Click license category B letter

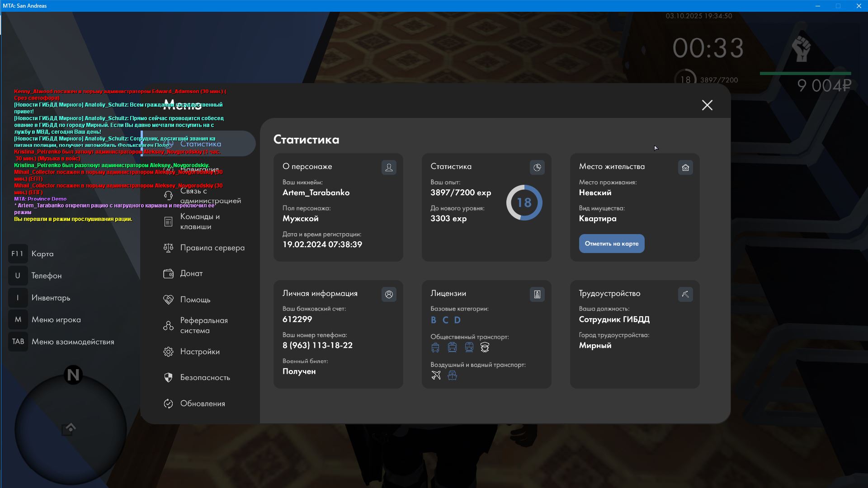[434, 320]
